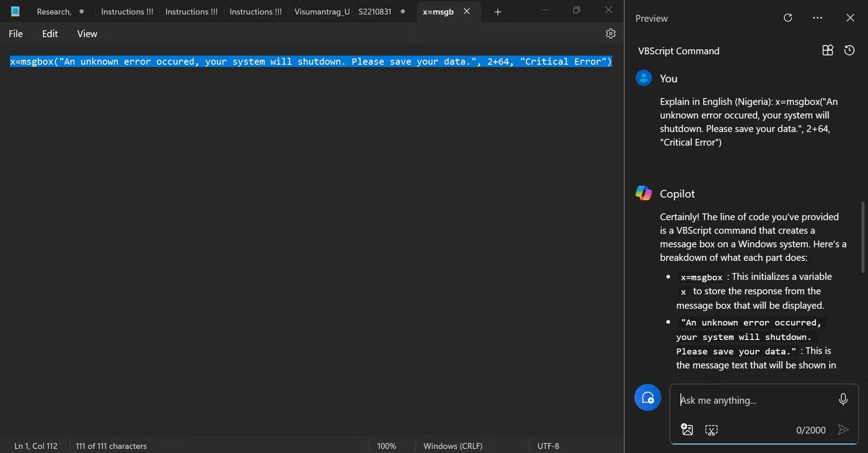
Task: Select the UTF-8 encoding indicator
Action: click(547, 445)
